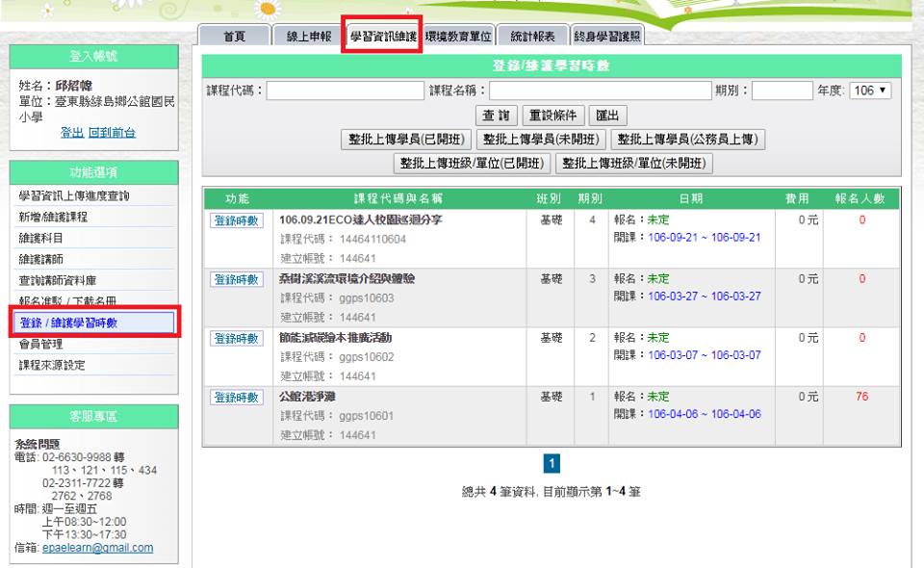Click the 課程代碼 input field

(345, 90)
